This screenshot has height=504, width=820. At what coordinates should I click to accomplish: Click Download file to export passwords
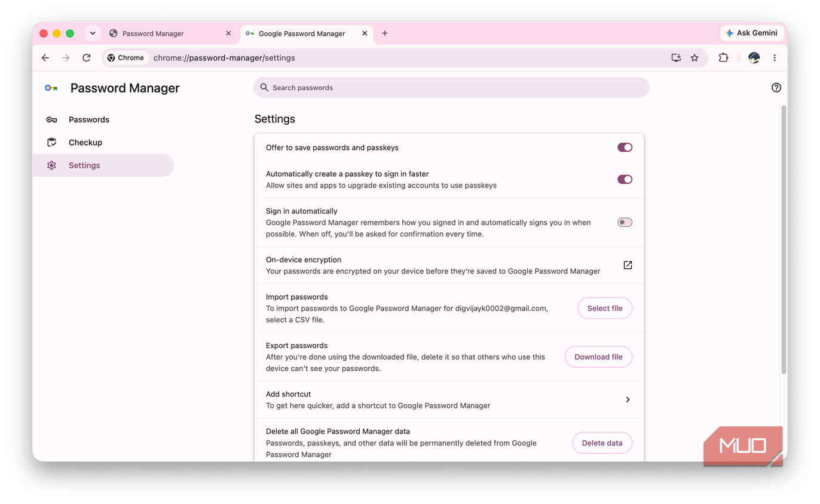[598, 357]
